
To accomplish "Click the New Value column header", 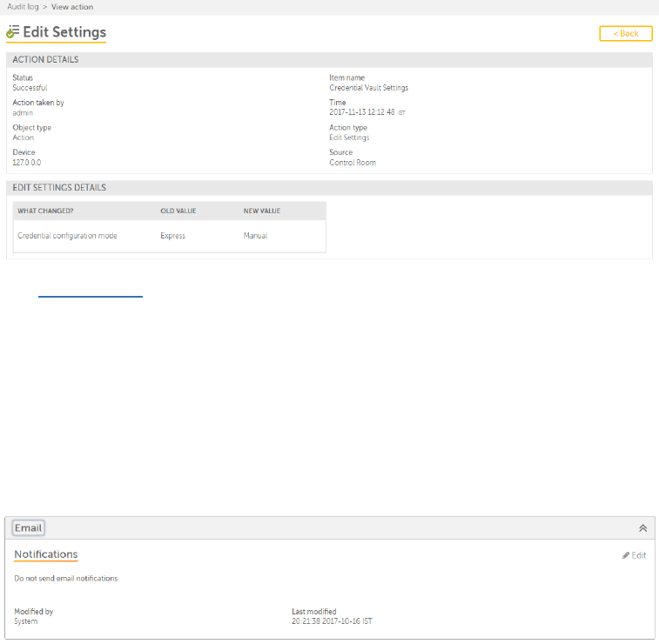I will pos(262,211).
